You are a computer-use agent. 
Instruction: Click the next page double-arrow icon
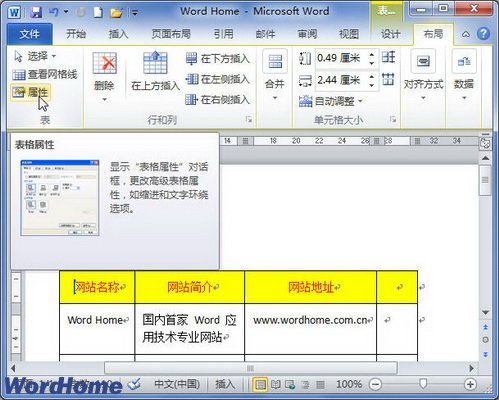[x=485, y=354]
